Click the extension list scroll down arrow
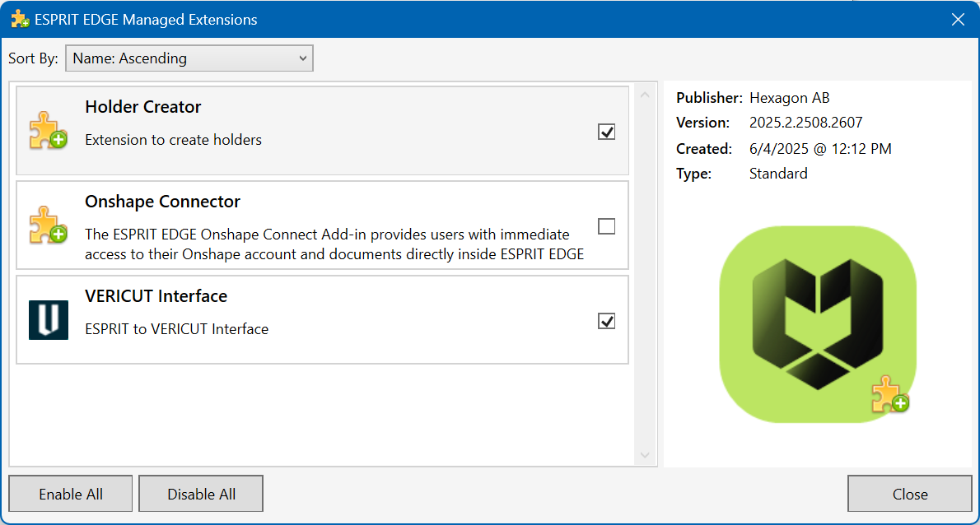980x525 pixels. 645,455
